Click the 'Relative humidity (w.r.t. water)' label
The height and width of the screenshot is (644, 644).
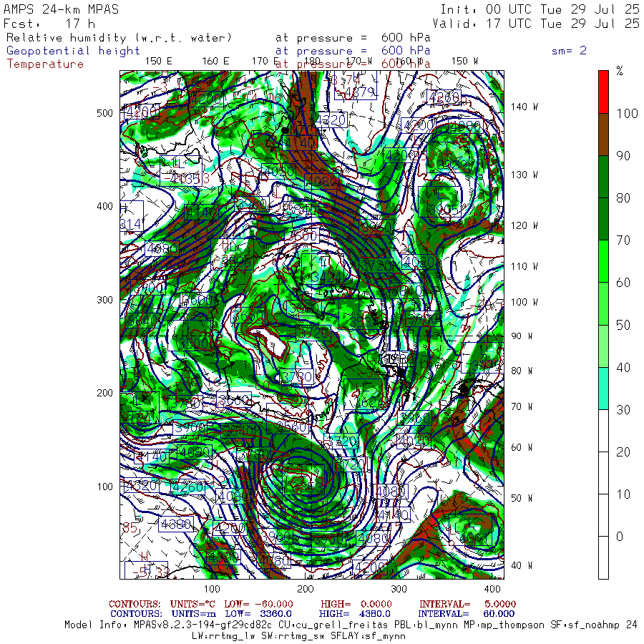pos(119,38)
